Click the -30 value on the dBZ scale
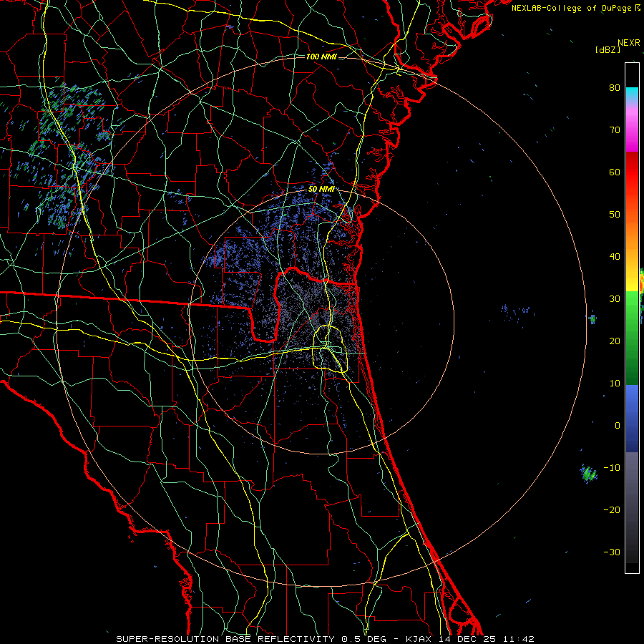The image size is (644, 644). coord(612,552)
